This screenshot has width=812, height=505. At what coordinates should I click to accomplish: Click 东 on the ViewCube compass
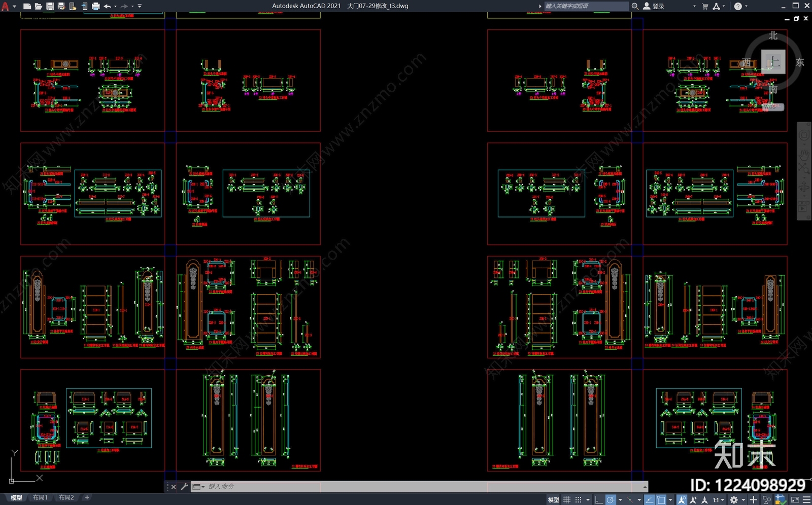800,62
